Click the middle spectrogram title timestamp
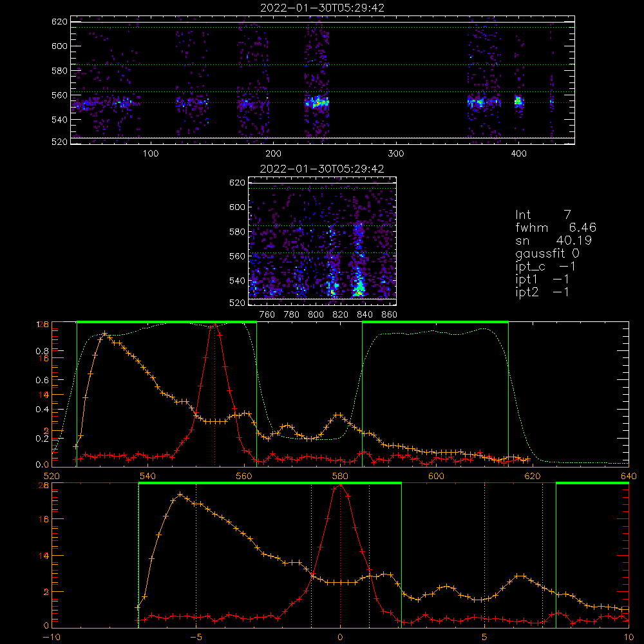Viewport: 644px width, 644px height. (323, 169)
